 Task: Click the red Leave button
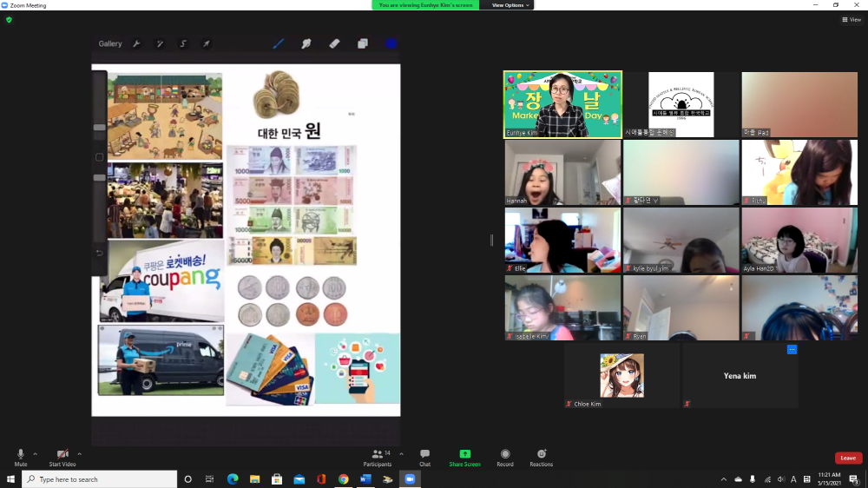point(848,458)
